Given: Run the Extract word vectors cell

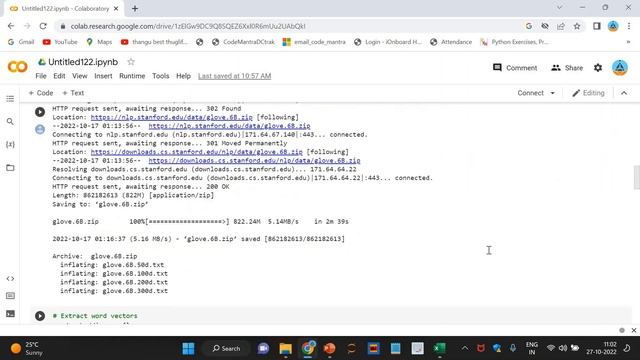Looking at the screenshot, I should click(x=40, y=316).
